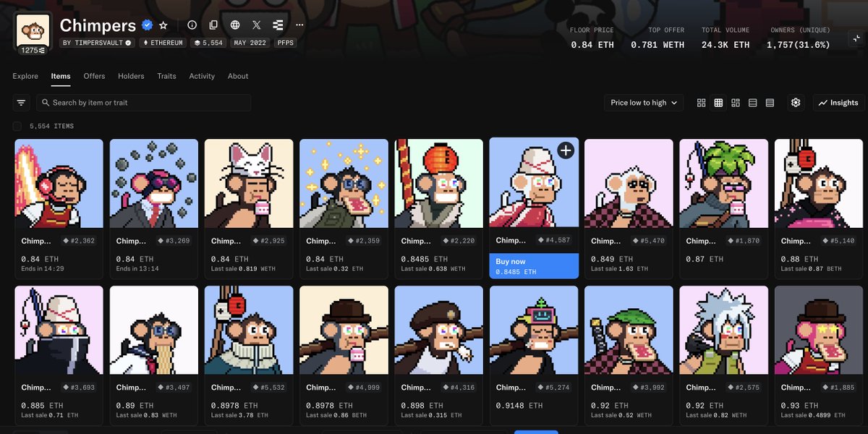Click the plus icon on item #4,587

(566, 150)
